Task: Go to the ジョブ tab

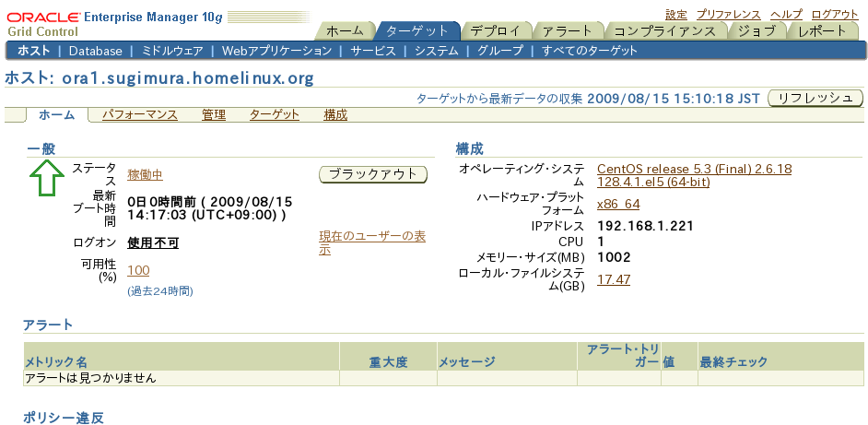Action: 757,31
